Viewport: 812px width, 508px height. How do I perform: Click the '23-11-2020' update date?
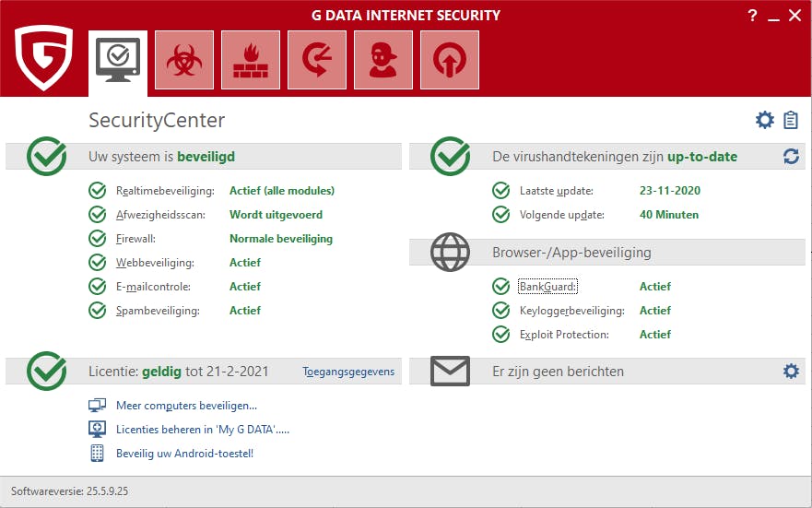(x=670, y=191)
